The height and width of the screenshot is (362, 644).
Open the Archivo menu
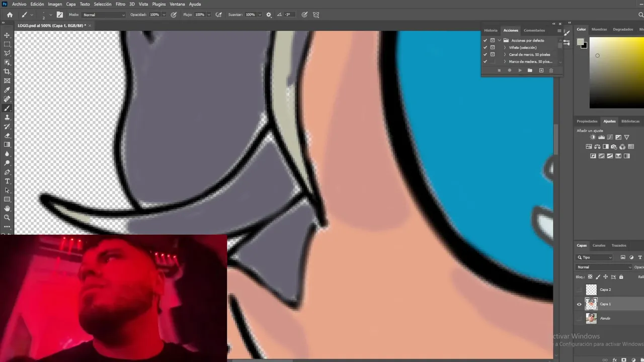[19, 4]
